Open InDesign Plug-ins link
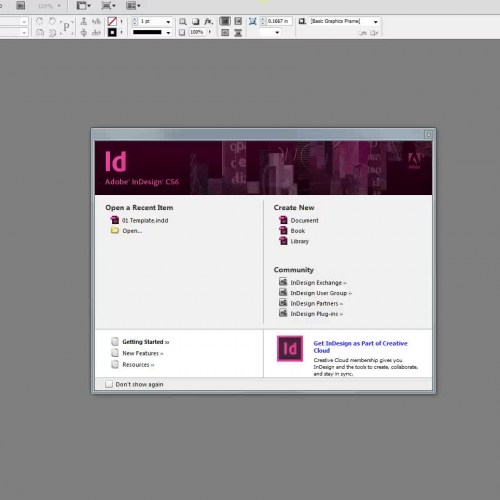Image resolution: width=500 pixels, height=500 pixels. 317,314
